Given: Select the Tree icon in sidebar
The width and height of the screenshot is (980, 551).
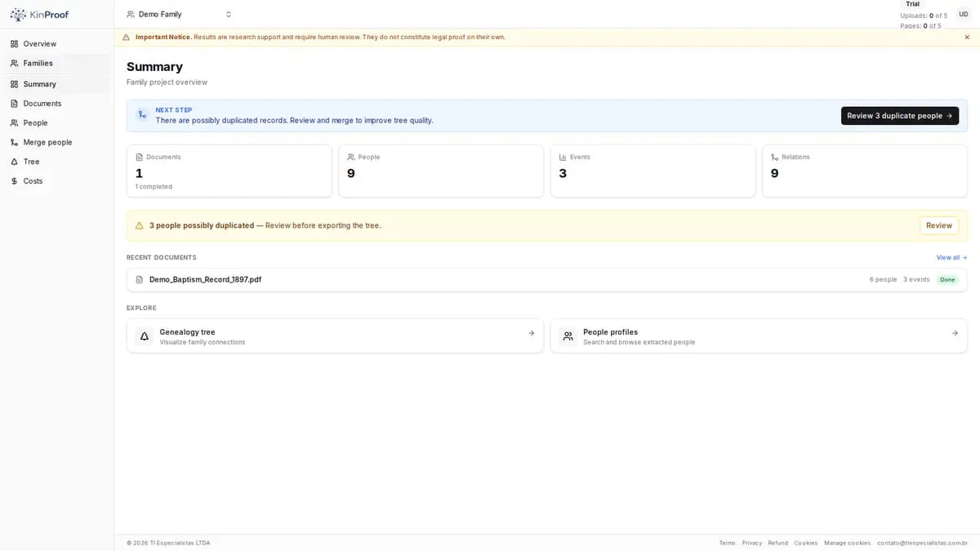Looking at the screenshot, I should point(14,162).
